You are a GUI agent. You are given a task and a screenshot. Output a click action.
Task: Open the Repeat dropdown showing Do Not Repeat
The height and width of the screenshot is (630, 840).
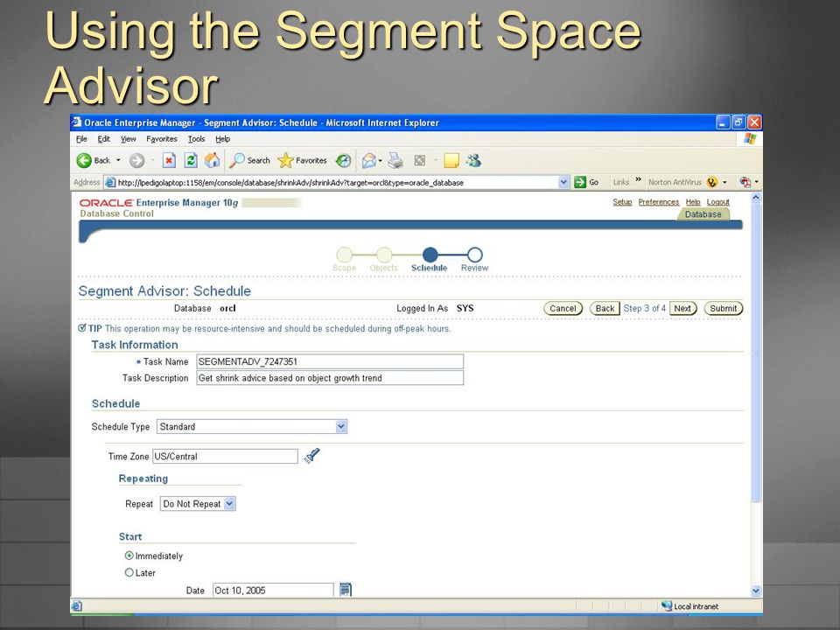(x=230, y=504)
